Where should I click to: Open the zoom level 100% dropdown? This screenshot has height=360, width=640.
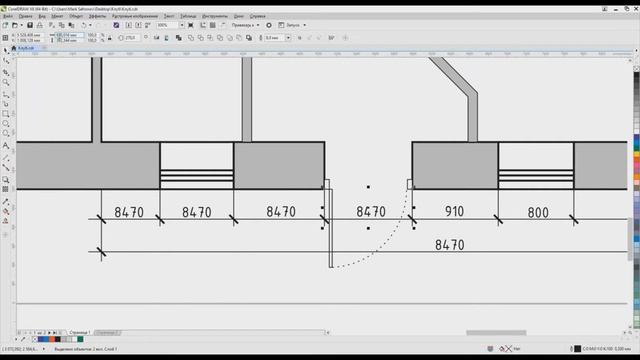[182, 25]
